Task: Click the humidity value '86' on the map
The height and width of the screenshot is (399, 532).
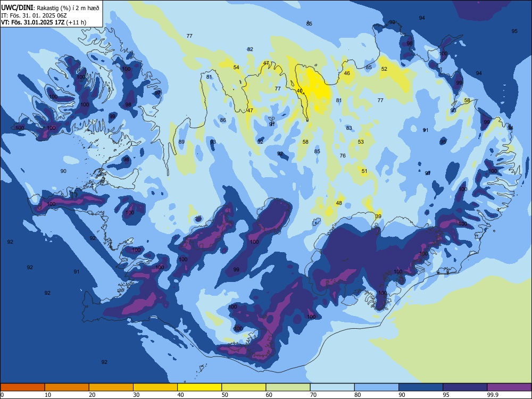Action: click(223, 120)
